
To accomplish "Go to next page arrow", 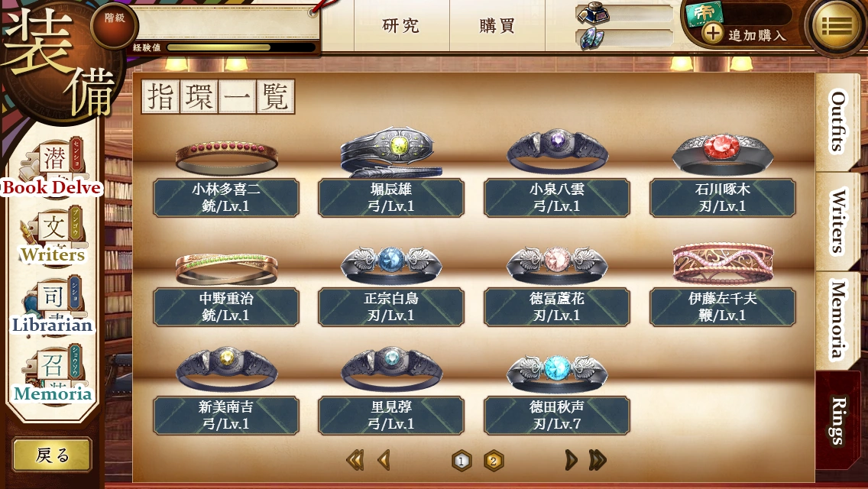I will pos(571,460).
